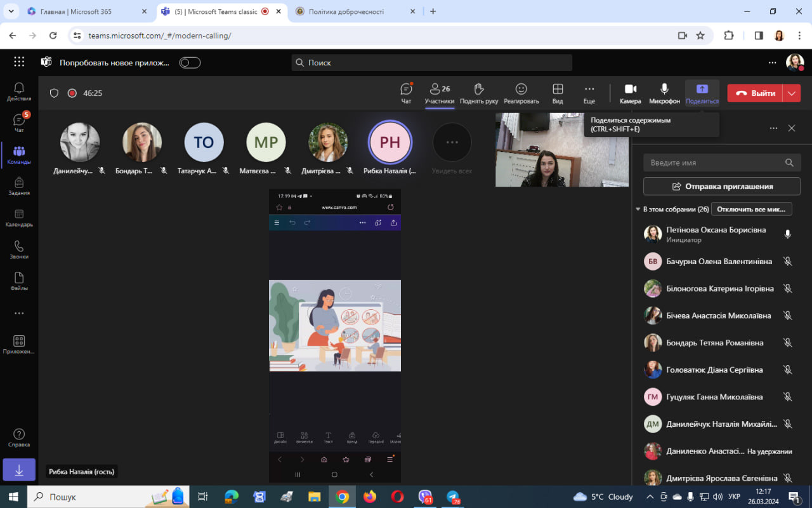Open participants panel more options ellipsis
The height and width of the screenshot is (508, 812).
click(773, 128)
